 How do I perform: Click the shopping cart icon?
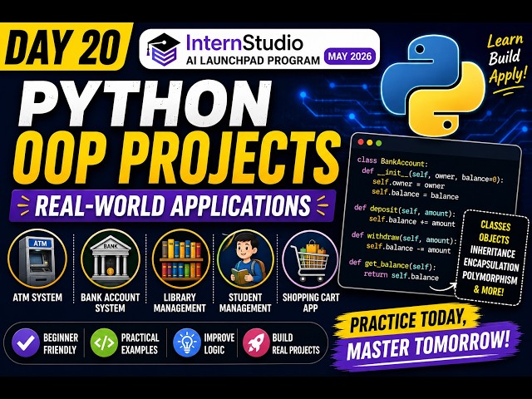point(310,259)
